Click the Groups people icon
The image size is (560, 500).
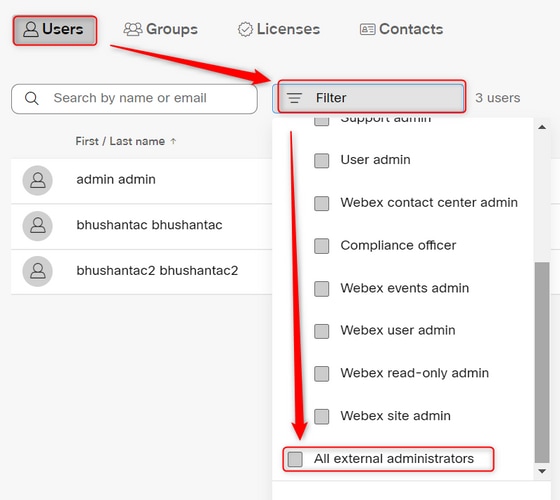pyautogui.click(x=133, y=29)
